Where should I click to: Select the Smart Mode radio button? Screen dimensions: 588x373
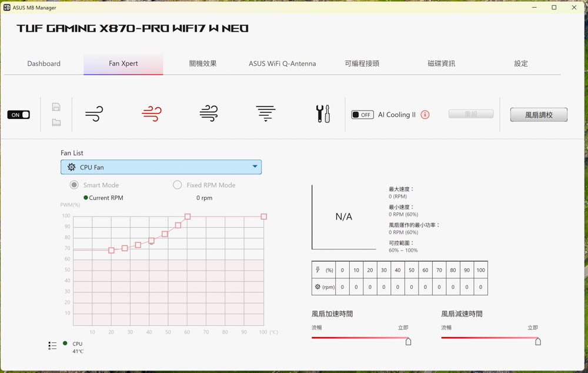(74, 185)
